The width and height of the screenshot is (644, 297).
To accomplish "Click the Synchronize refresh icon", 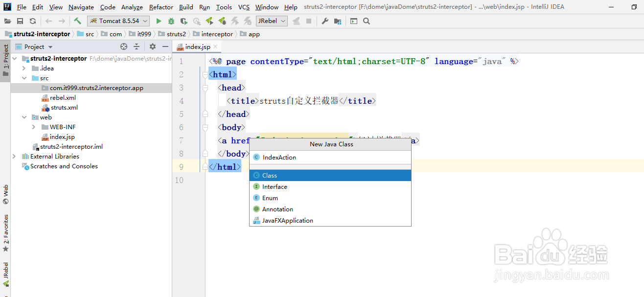I will tap(32, 21).
